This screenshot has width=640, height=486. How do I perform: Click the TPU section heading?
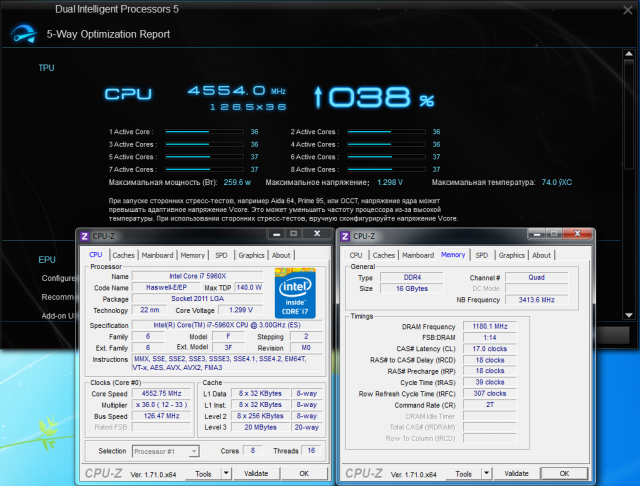tap(47, 68)
